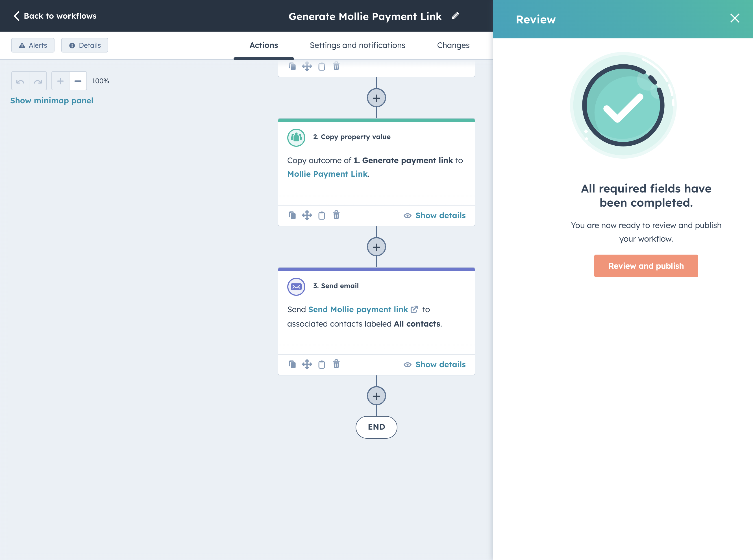Click clipboard icon on Copy property value card
Viewport: 753px width, 560px height.
(x=321, y=215)
